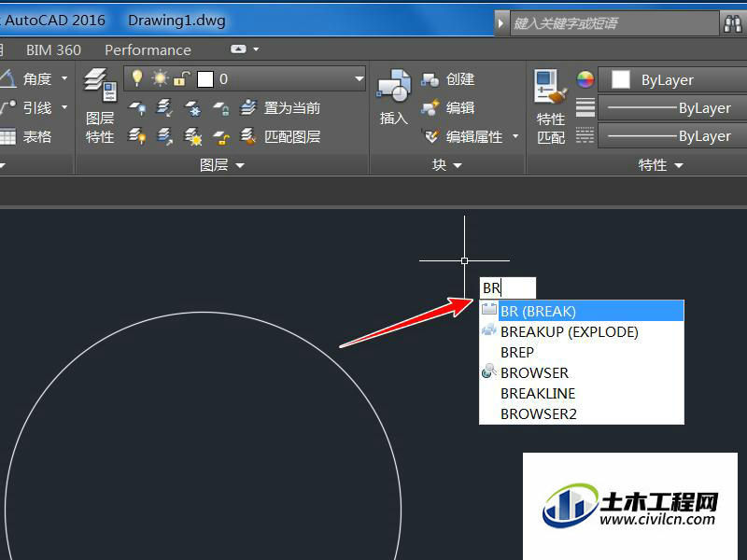Open the Layer Properties manager (图层特性)
Viewport: 747px width, 560px height.
100,105
